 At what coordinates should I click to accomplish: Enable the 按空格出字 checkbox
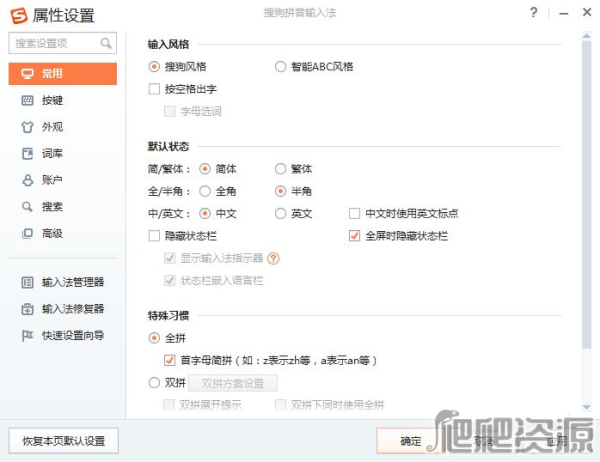point(154,89)
